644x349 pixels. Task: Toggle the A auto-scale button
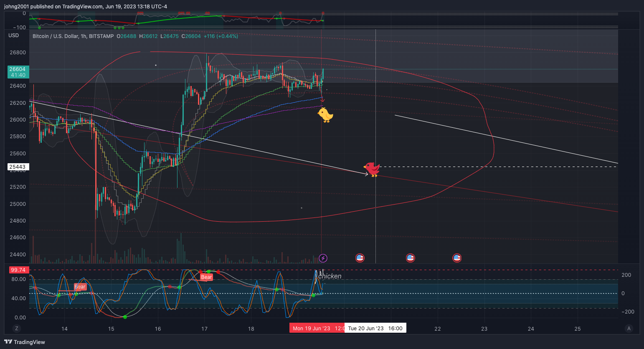pos(629,329)
